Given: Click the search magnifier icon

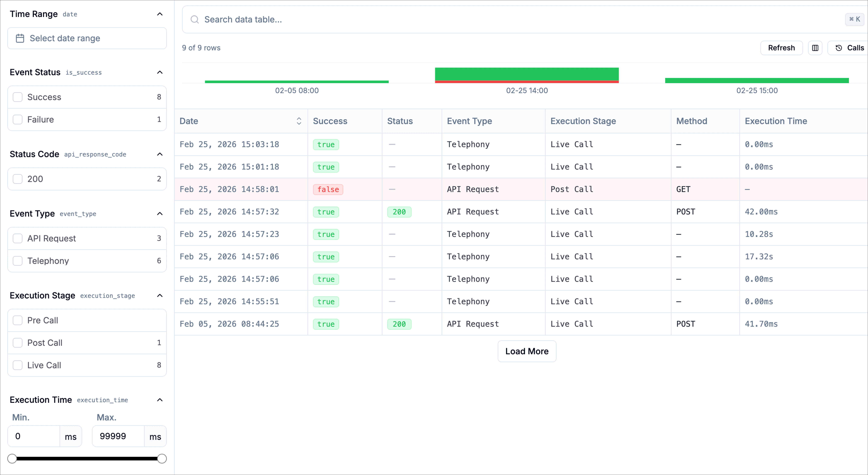Looking at the screenshot, I should coord(194,20).
